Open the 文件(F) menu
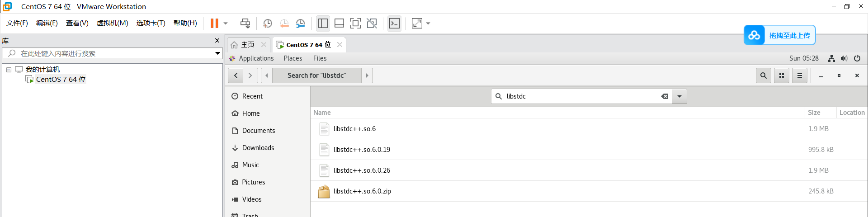Viewport: 868px width, 217px height. pyautogui.click(x=17, y=23)
